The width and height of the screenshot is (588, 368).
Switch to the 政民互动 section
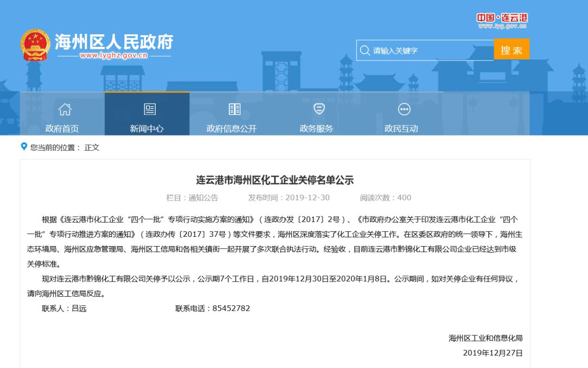coord(401,114)
